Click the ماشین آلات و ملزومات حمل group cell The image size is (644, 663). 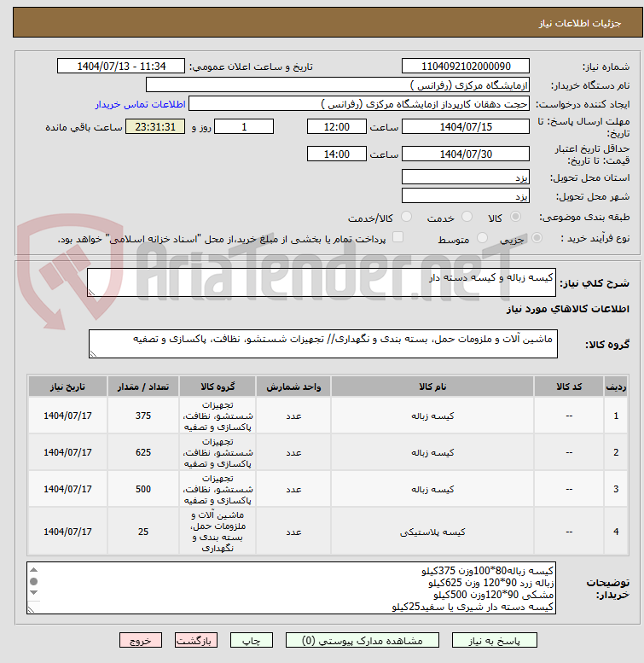tap(218, 532)
